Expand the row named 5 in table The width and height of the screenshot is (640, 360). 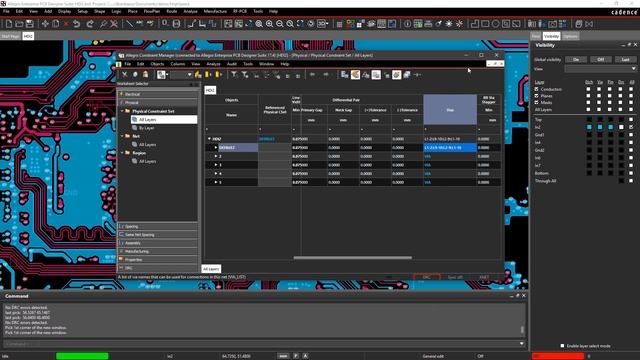coord(216,182)
